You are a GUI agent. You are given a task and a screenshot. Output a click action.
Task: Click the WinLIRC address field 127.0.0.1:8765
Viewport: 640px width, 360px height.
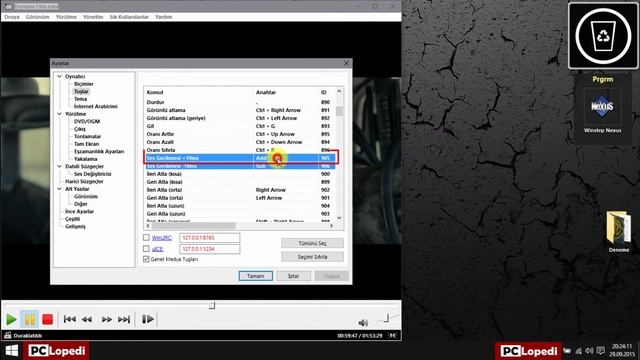click(209, 238)
